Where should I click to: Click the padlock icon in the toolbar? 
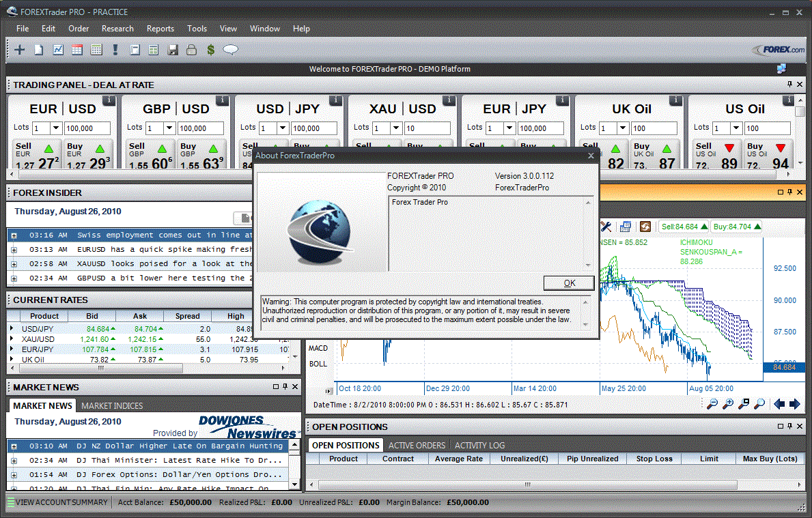click(191, 49)
